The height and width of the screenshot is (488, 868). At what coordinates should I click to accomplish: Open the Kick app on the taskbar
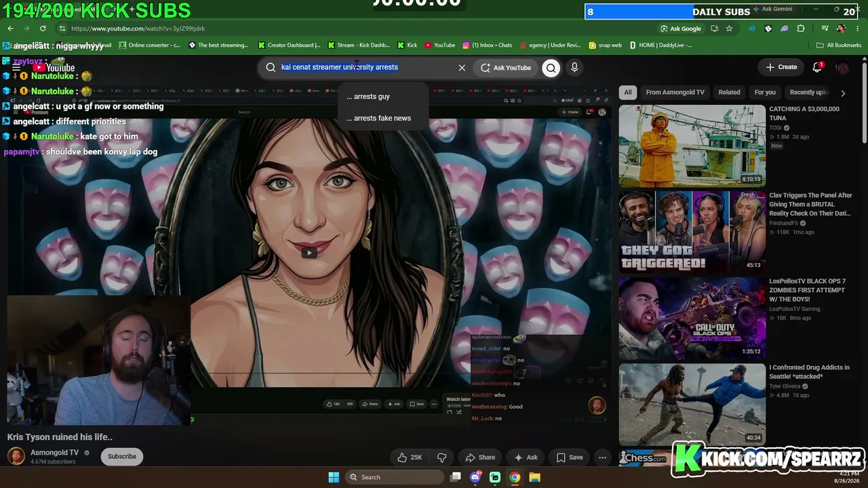[x=495, y=477]
